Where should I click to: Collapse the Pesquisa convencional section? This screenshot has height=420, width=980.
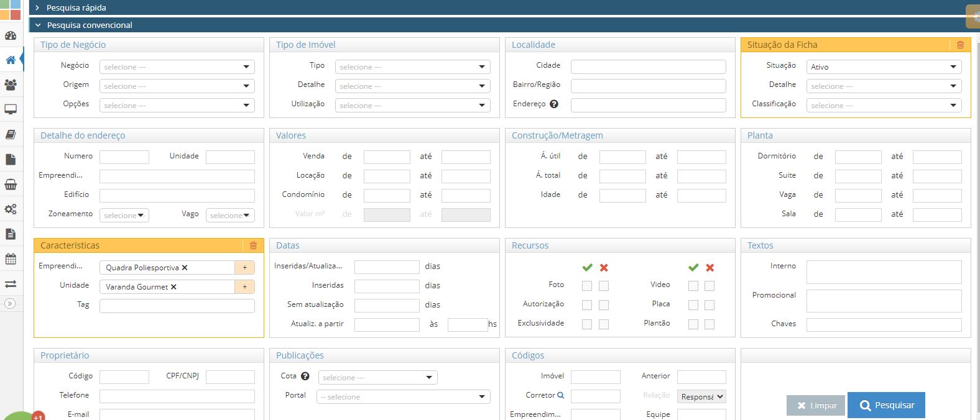pyautogui.click(x=89, y=25)
